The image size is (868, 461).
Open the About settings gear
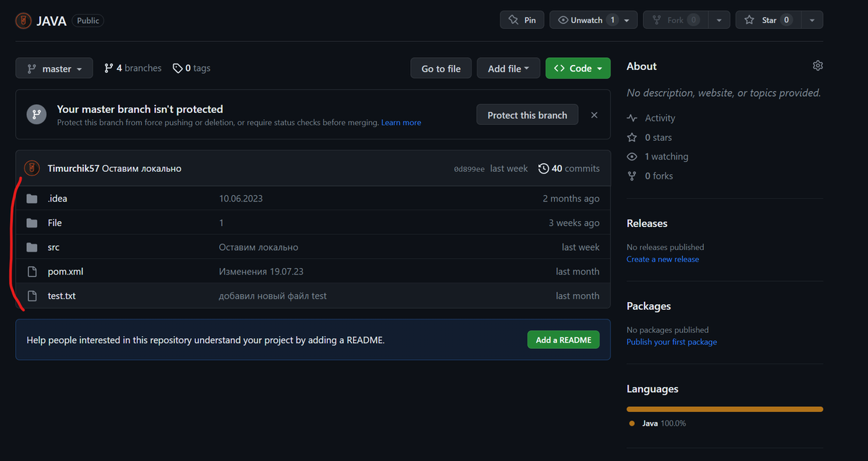click(x=817, y=66)
